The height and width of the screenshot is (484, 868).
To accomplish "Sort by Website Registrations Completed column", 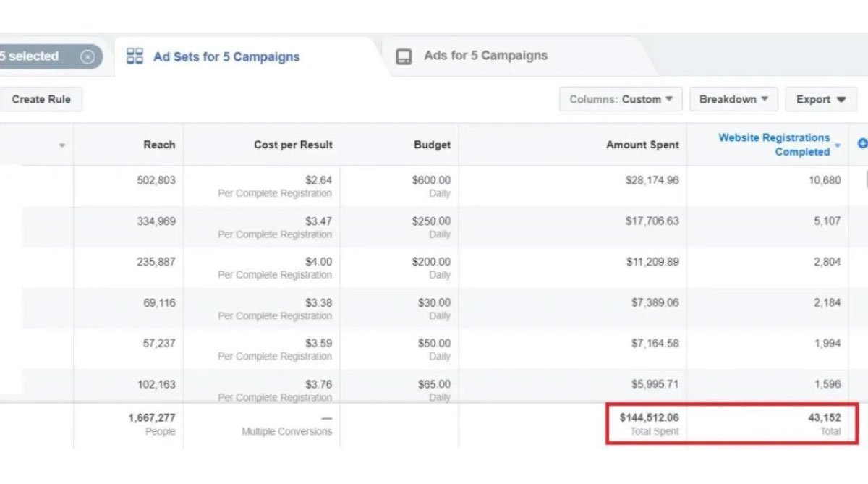I will [x=774, y=145].
